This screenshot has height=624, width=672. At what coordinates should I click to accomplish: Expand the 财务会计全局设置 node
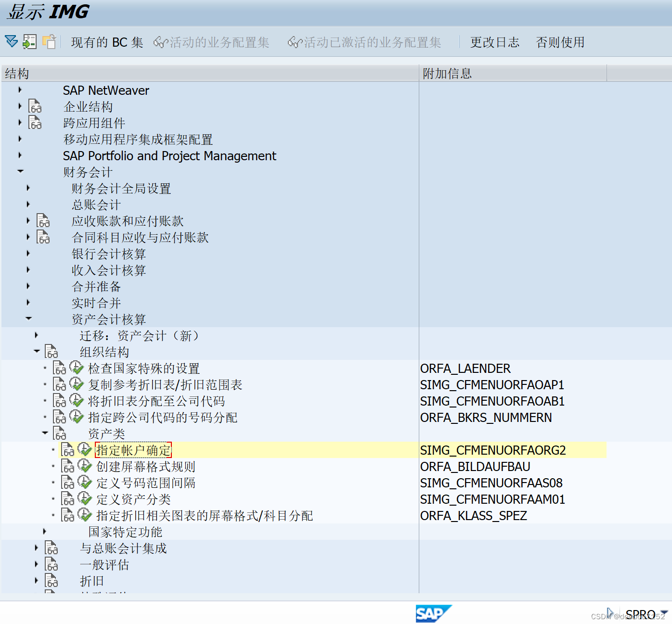[x=28, y=188]
